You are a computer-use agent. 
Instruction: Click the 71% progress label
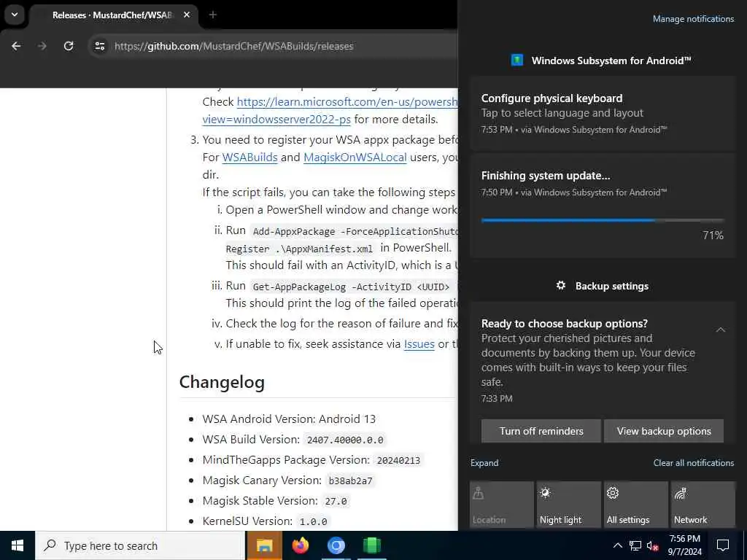tap(713, 236)
